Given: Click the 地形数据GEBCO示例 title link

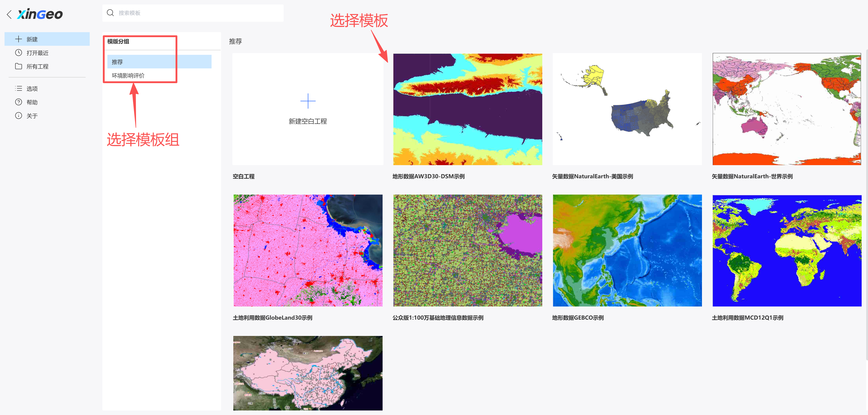Looking at the screenshot, I should [578, 318].
